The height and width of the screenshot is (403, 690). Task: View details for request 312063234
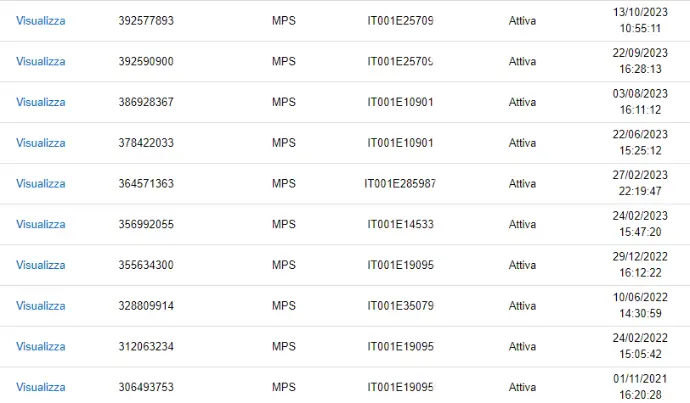point(40,347)
